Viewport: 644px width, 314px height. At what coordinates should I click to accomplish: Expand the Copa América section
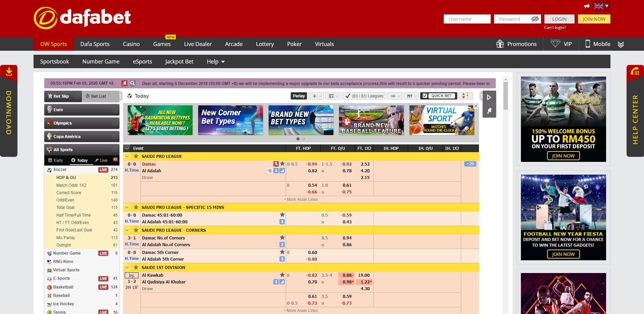(82, 137)
